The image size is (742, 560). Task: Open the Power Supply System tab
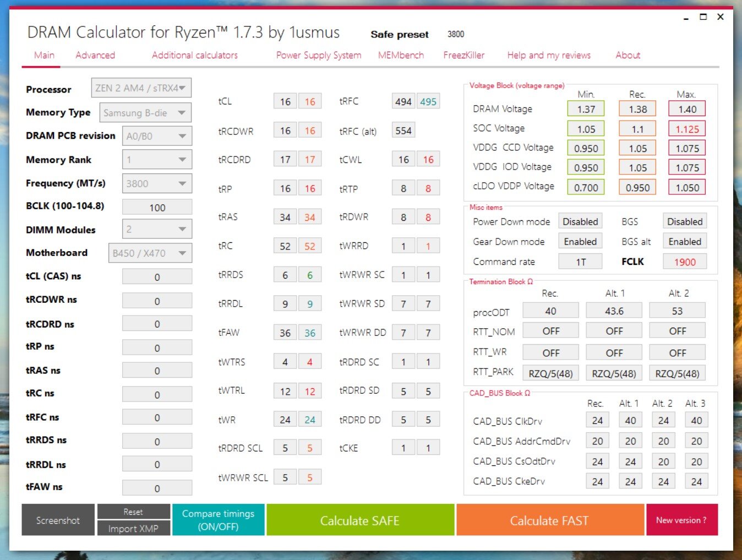coord(319,55)
